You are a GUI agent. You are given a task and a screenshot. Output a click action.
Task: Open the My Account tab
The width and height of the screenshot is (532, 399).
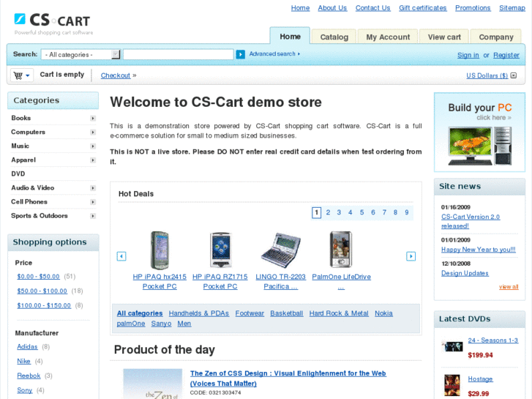388,37
